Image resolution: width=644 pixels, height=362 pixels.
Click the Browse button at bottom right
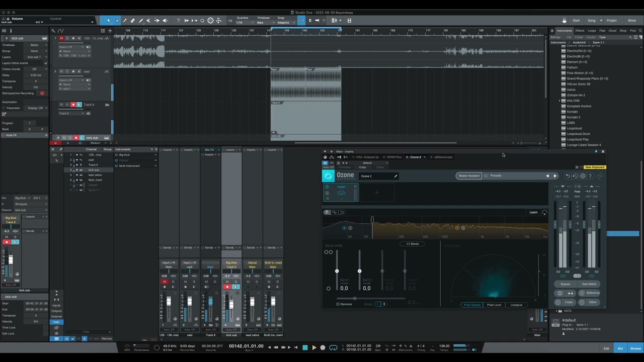pos(635,348)
